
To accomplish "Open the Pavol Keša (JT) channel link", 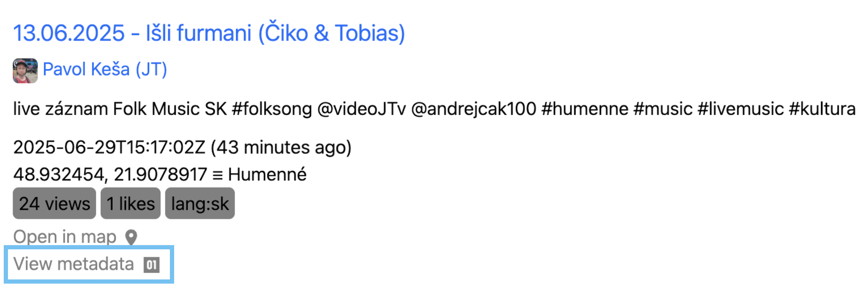I will (105, 70).
